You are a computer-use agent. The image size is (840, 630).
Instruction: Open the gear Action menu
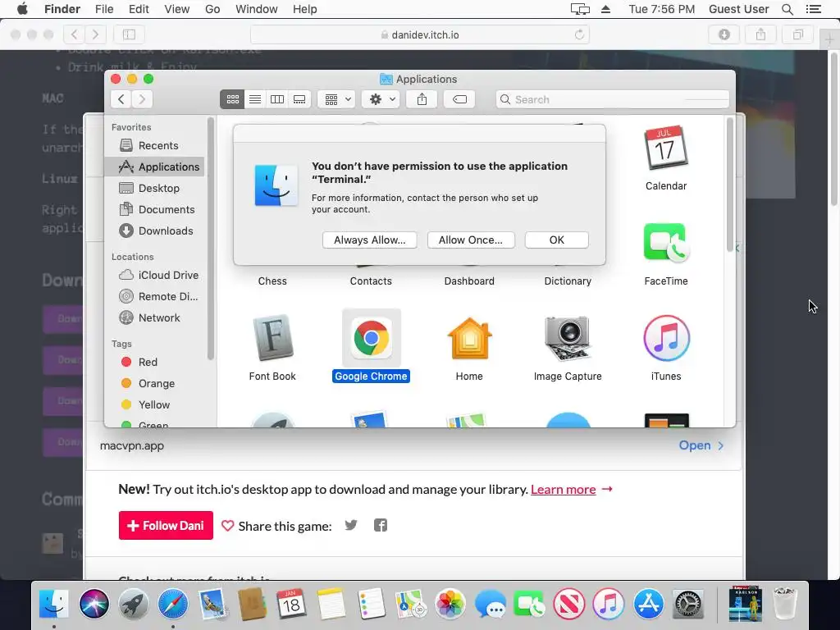pyautogui.click(x=381, y=99)
